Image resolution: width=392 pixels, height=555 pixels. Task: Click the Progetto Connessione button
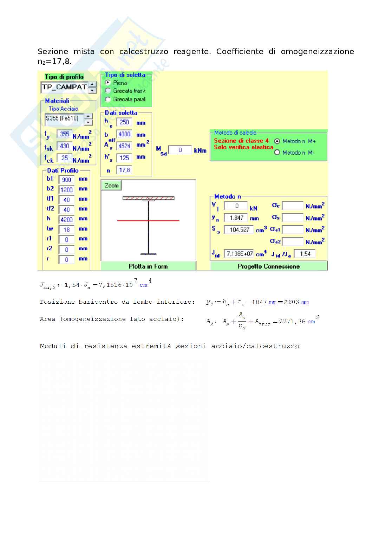click(269, 266)
